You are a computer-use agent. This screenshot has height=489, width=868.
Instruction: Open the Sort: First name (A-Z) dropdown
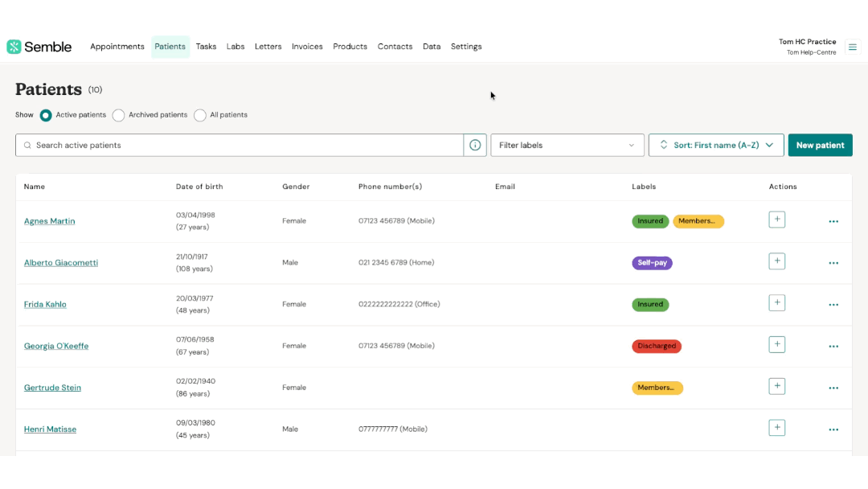[x=715, y=146]
